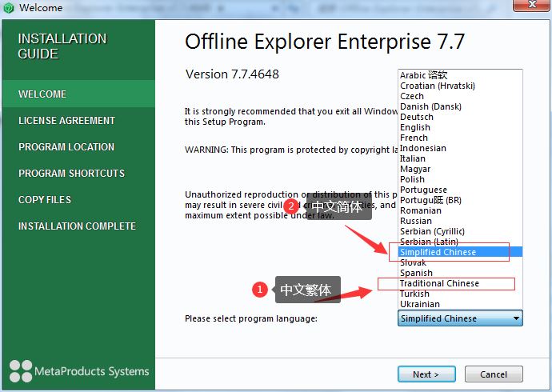Choose Croatian (Hrvatski) language option
This screenshot has height=392, width=552.
(460, 86)
